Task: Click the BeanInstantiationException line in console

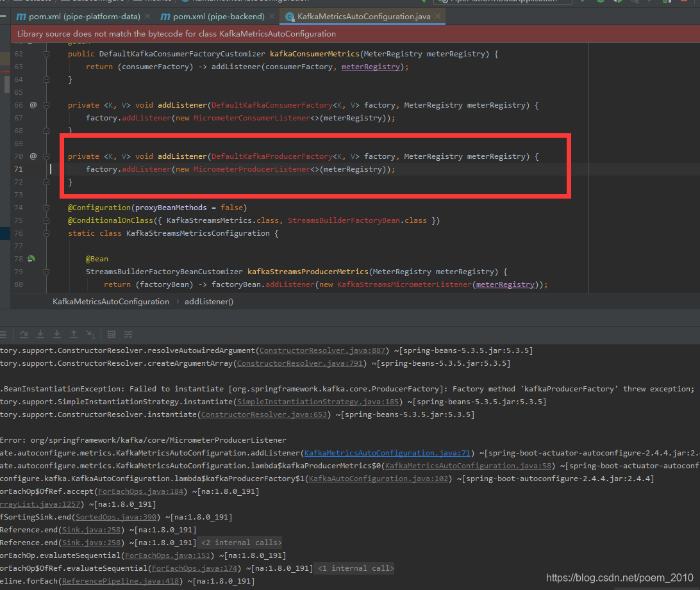Action: pyautogui.click(x=347, y=389)
